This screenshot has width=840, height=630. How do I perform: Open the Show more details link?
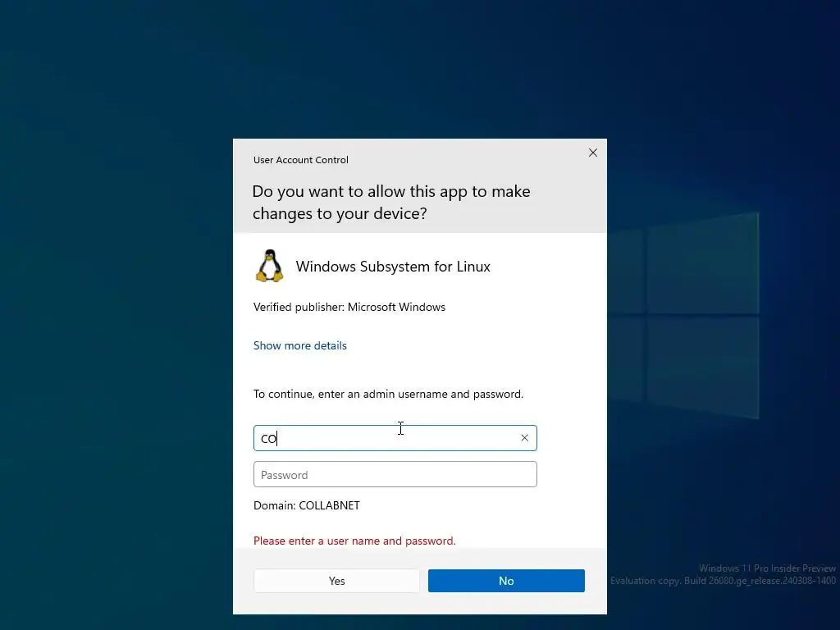click(300, 345)
